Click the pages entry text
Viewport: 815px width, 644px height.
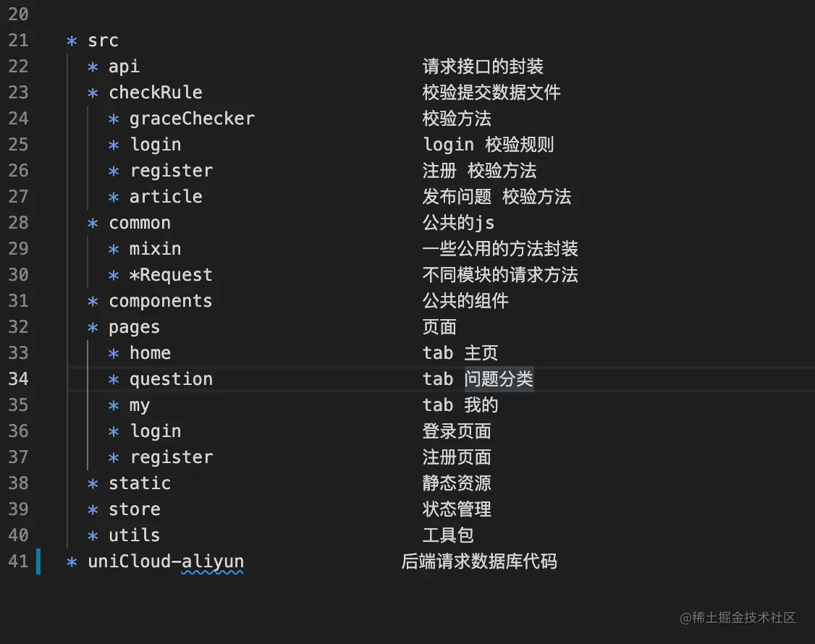point(135,327)
